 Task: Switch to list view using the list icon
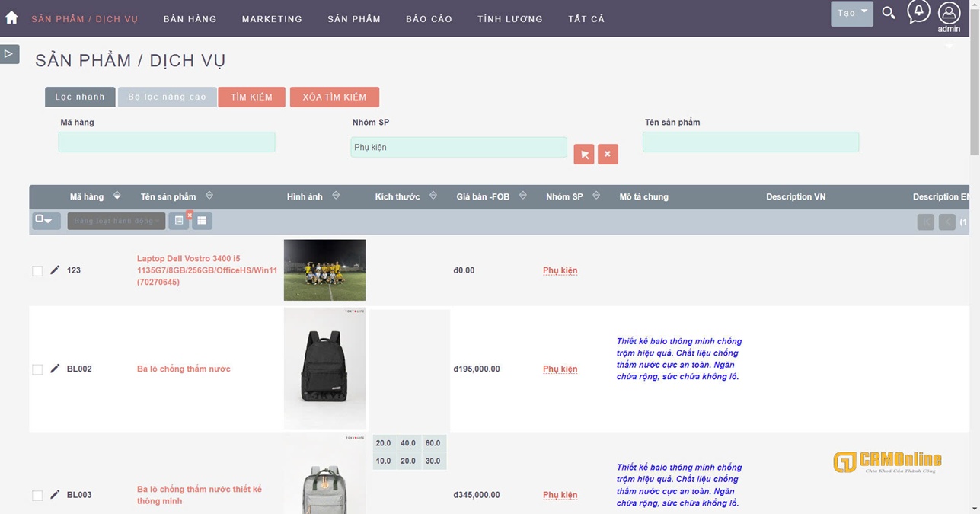click(201, 220)
